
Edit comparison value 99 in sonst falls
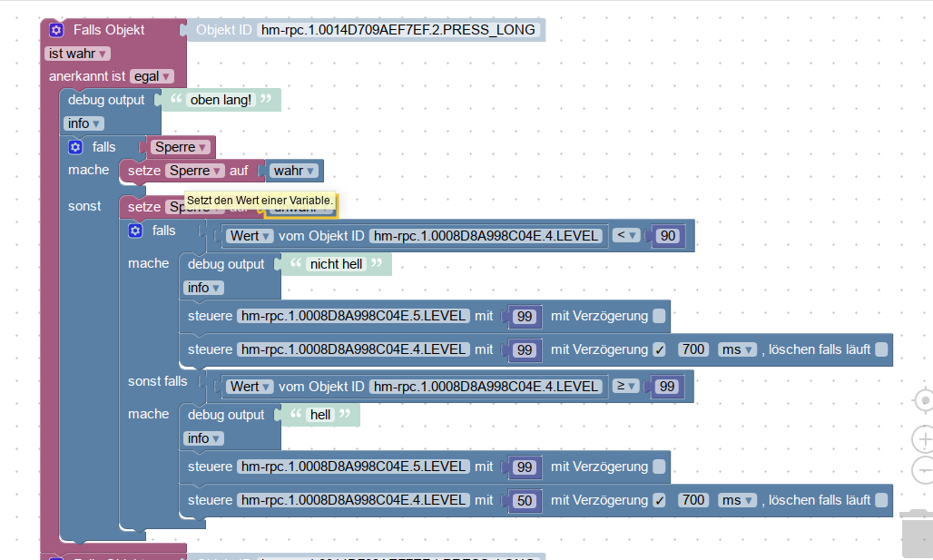[667, 387]
